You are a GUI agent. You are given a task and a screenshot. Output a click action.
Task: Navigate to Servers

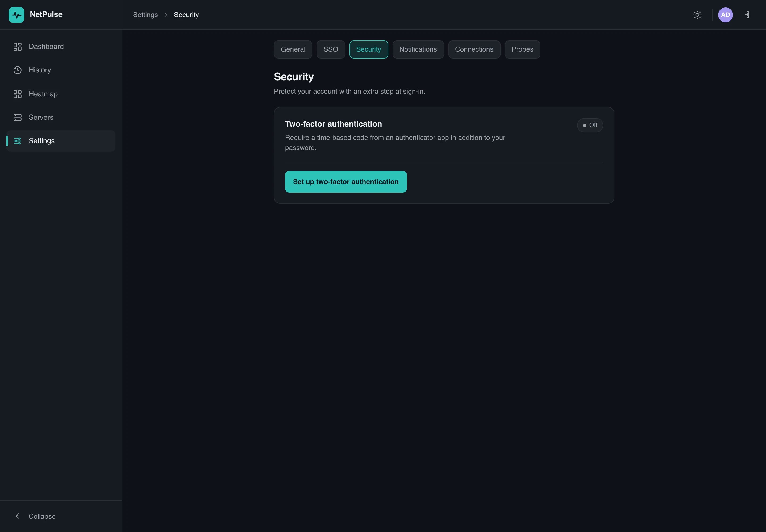click(x=61, y=117)
